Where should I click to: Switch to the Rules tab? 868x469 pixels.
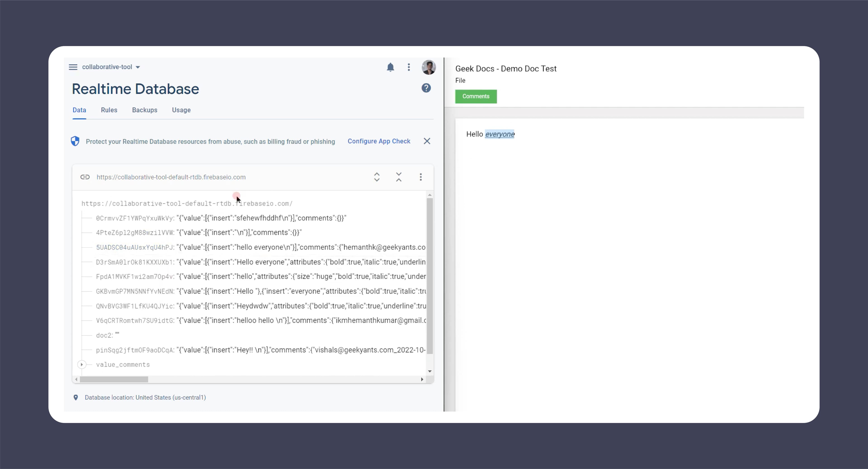pos(109,110)
